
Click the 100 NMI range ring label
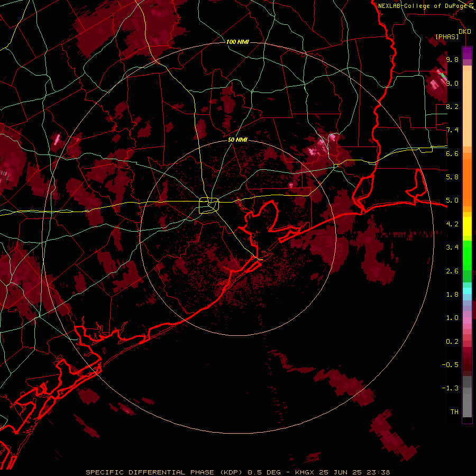[237, 42]
